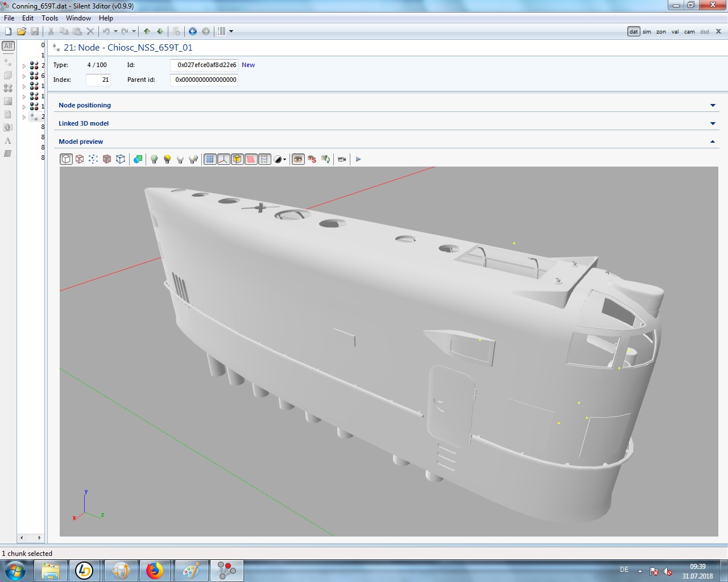The image size is (728, 582).
Task: Select the green light bulb lighting icon
Action: 154,159
